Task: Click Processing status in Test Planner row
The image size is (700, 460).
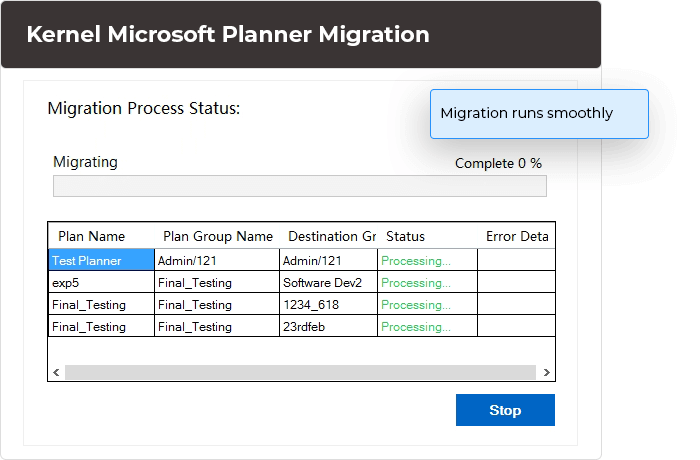Action: pos(428,260)
